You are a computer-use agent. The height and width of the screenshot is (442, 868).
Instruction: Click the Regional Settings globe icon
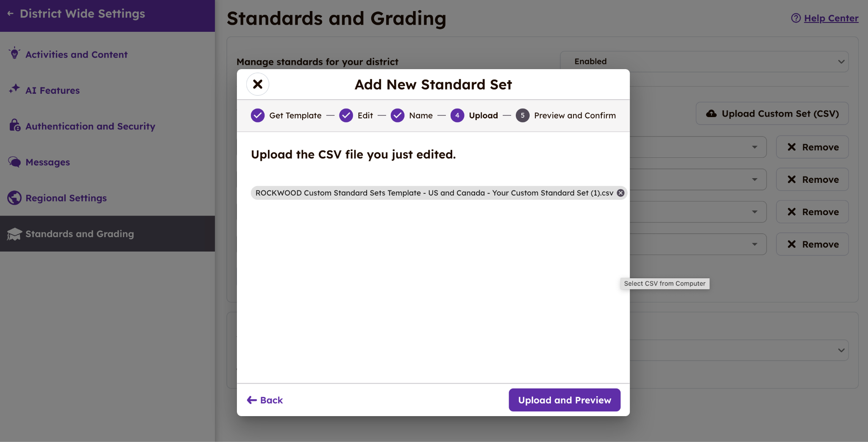point(14,198)
